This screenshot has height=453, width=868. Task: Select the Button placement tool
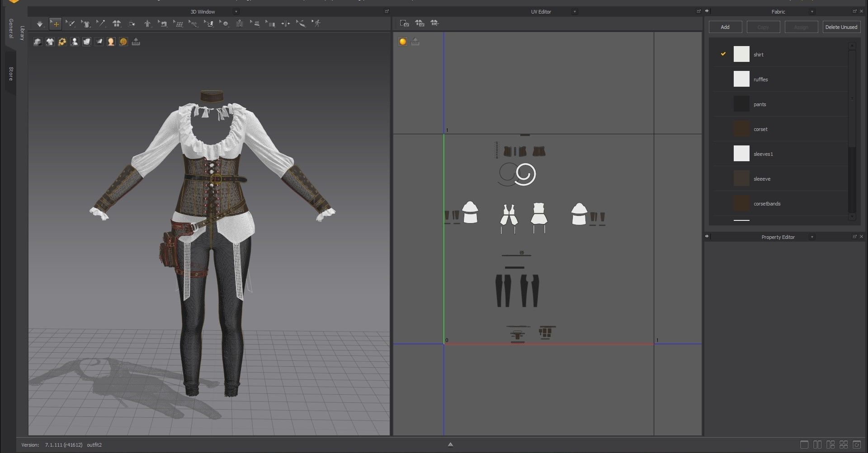point(224,23)
